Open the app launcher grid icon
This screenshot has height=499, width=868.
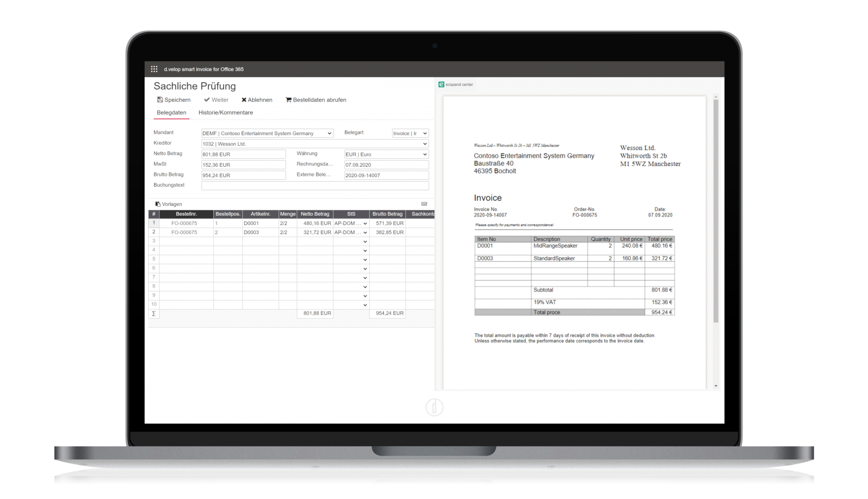[x=154, y=69]
